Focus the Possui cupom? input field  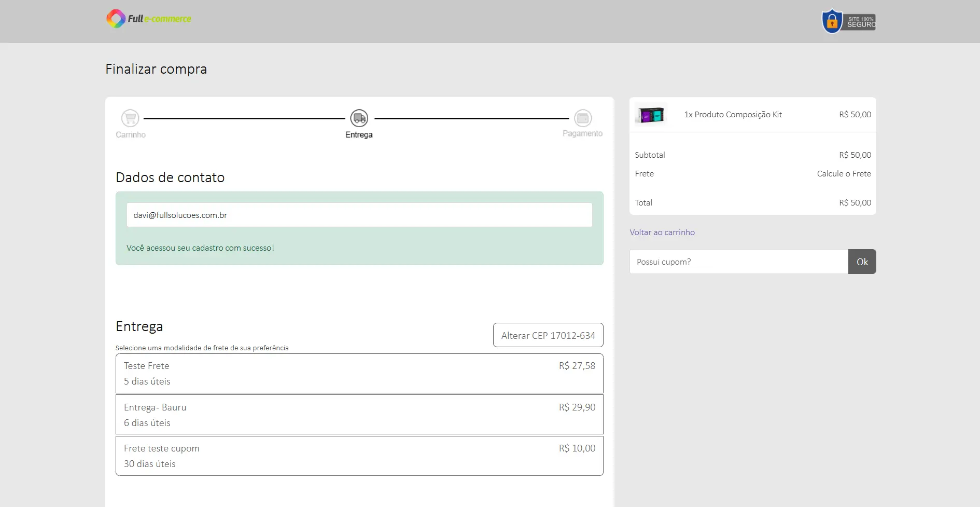click(739, 262)
